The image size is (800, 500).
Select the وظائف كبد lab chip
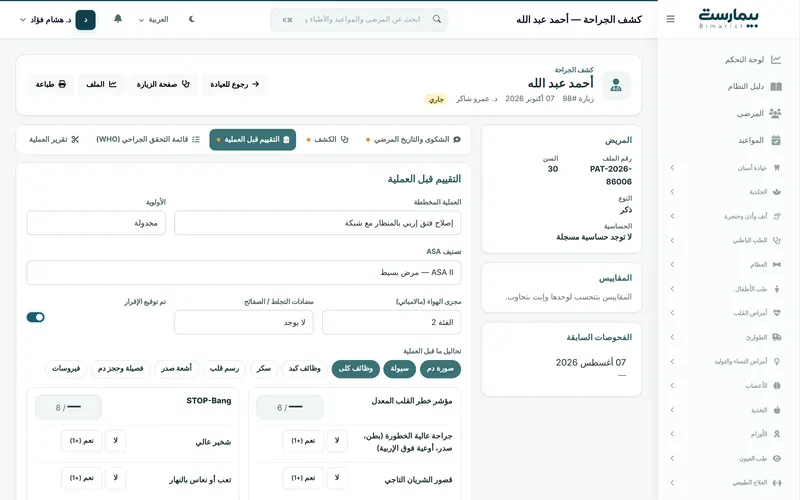click(x=305, y=369)
